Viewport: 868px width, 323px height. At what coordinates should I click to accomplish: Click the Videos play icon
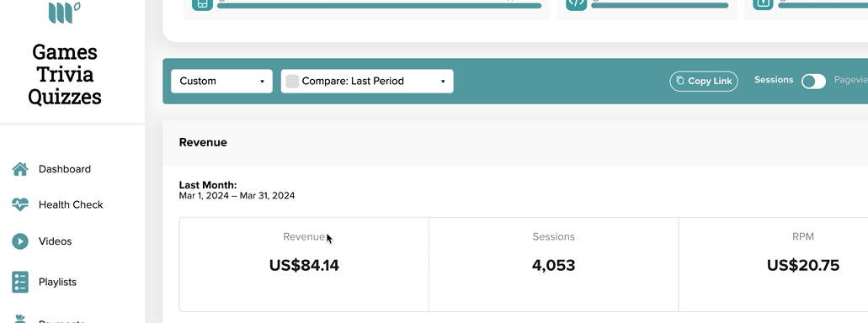click(x=20, y=241)
